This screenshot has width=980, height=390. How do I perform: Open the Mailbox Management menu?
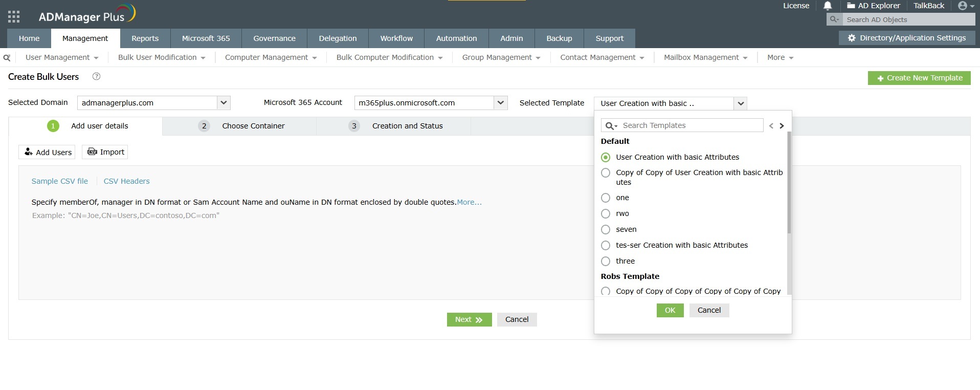(x=705, y=57)
